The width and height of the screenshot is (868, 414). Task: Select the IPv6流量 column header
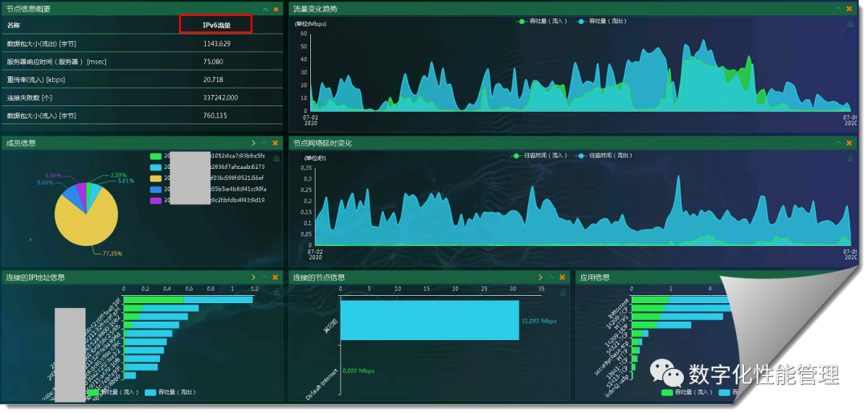tap(216, 25)
